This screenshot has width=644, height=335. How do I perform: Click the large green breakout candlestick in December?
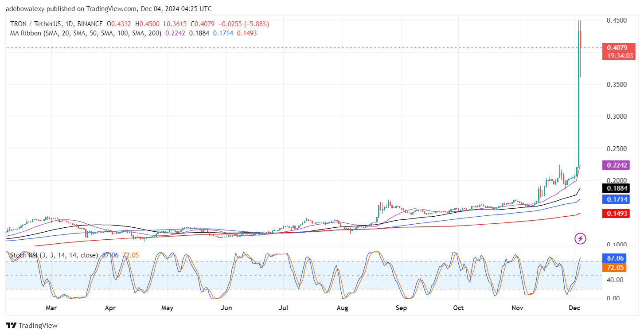[579, 99]
